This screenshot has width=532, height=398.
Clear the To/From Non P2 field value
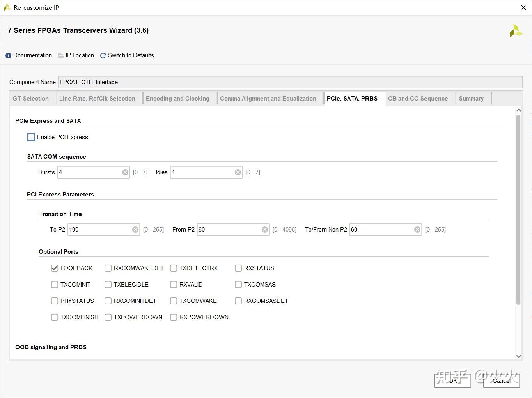[417, 230]
